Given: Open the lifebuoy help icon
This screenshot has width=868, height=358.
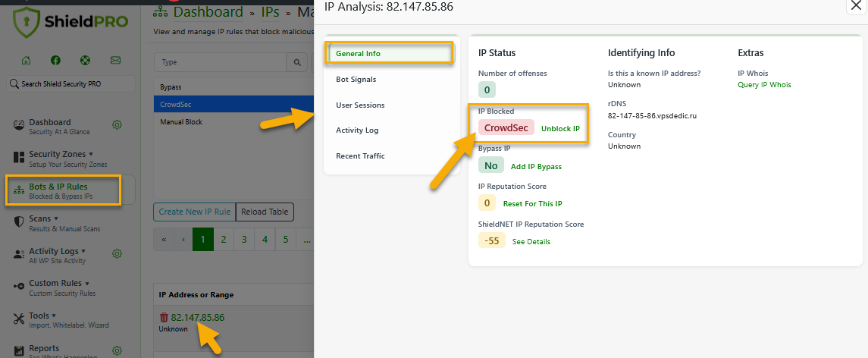Looking at the screenshot, I should 85,61.
